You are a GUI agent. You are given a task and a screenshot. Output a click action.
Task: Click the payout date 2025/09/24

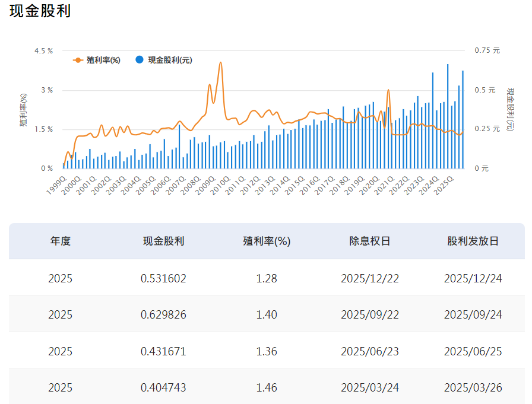pos(474,314)
